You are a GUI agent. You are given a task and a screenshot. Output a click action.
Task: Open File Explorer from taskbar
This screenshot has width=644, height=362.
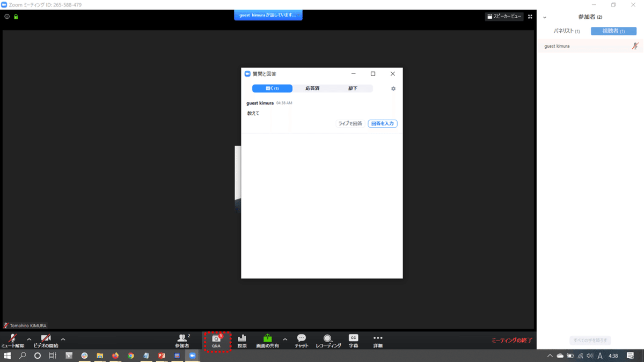point(100,356)
